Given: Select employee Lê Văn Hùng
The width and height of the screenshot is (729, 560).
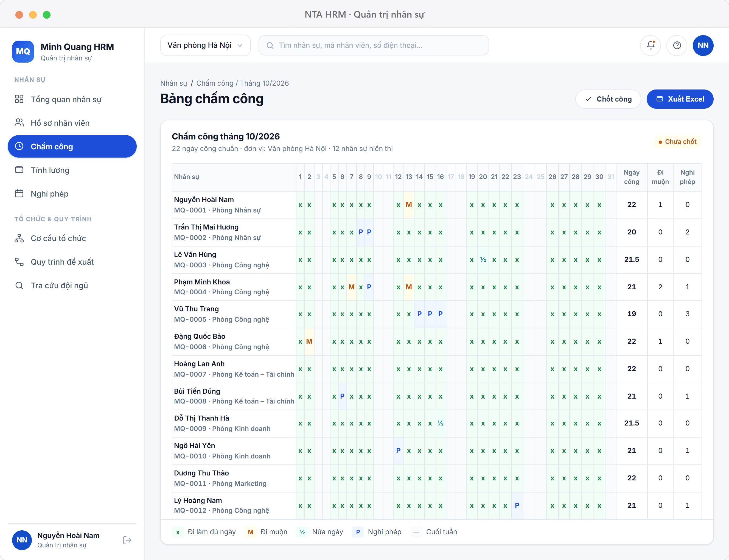Looking at the screenshot, I should (x=195, y=255).
